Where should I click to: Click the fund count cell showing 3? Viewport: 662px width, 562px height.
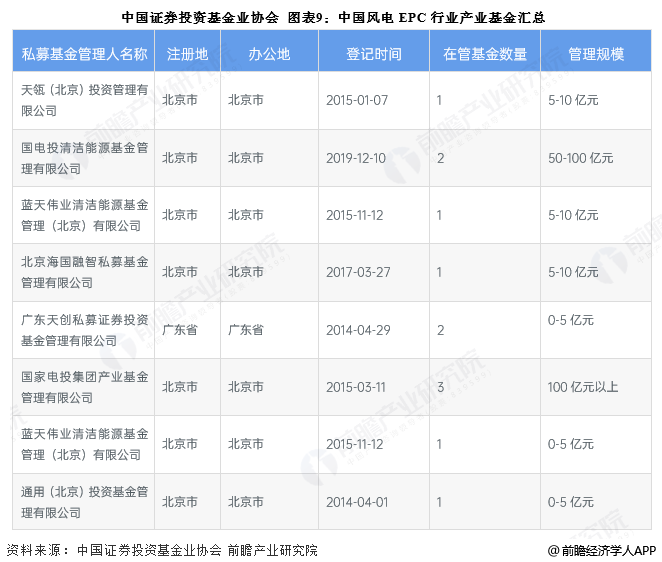pyautogui.click(x=440, y=387)
